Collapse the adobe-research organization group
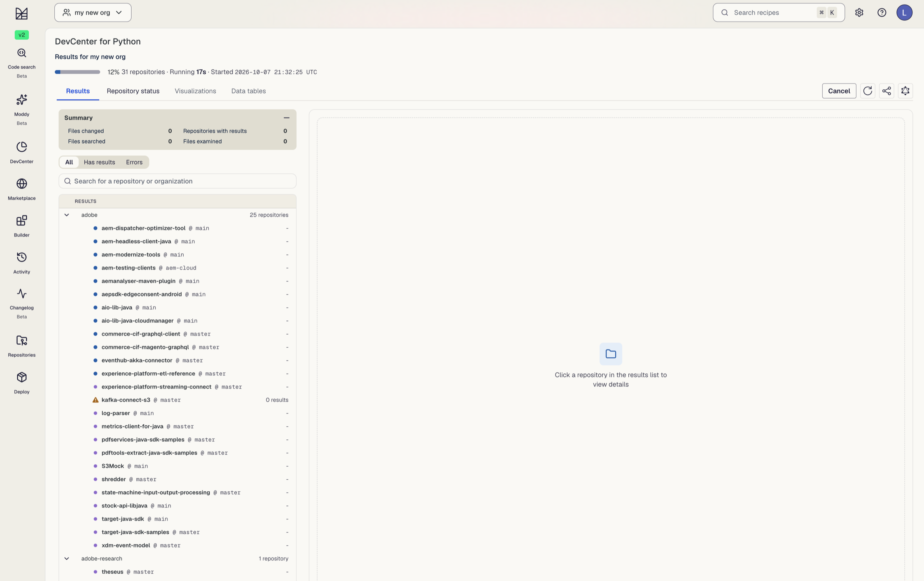 (x=67, y=558)
